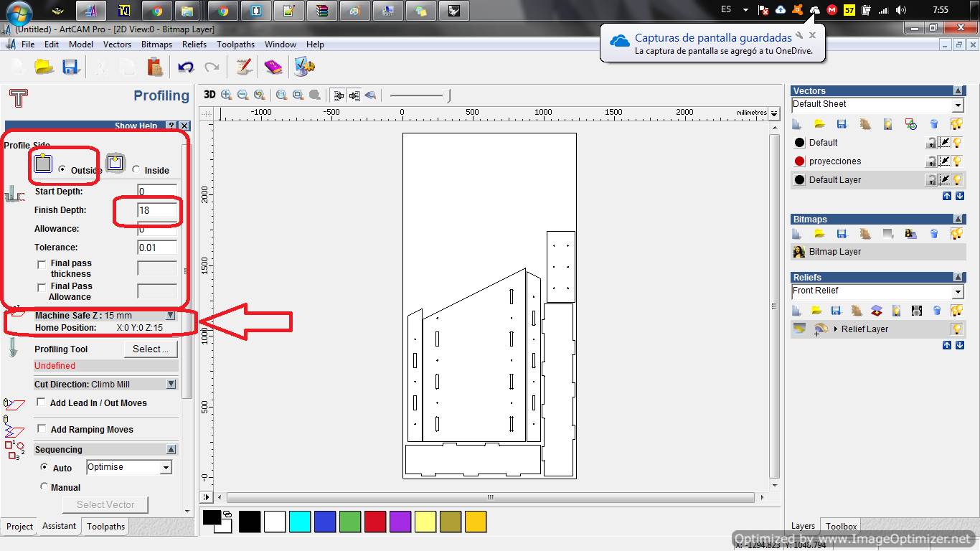Click the Previous Zoom magnifier icon
The image size is (980, 551).
click(260, 95)
